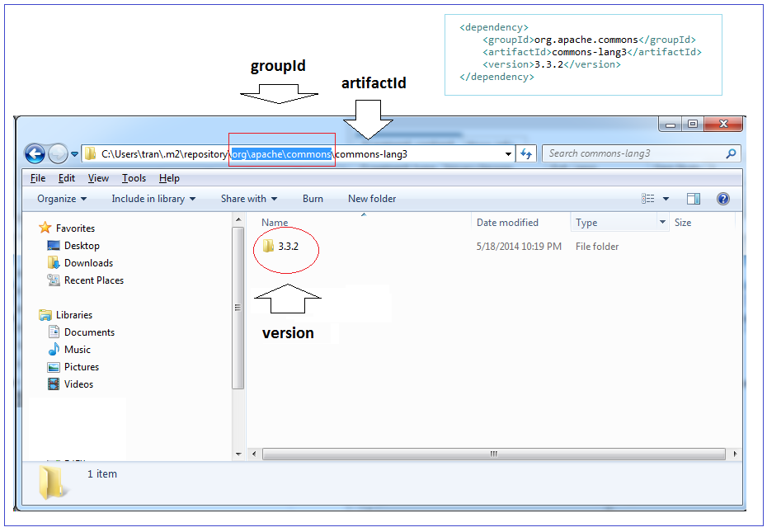The image size is (767, 532).
Task: Click the Pictures library icon
Action: click(54, 367)
